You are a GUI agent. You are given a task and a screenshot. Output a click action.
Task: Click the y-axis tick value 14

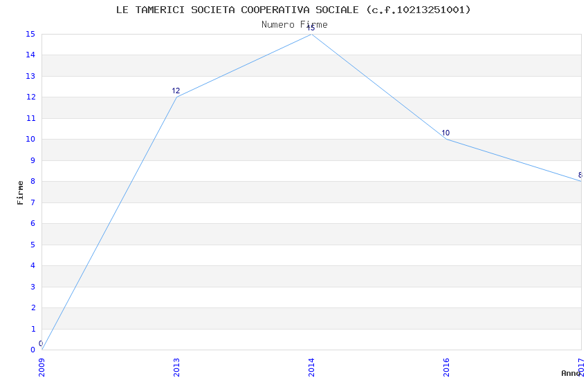[x=30, y=55]
